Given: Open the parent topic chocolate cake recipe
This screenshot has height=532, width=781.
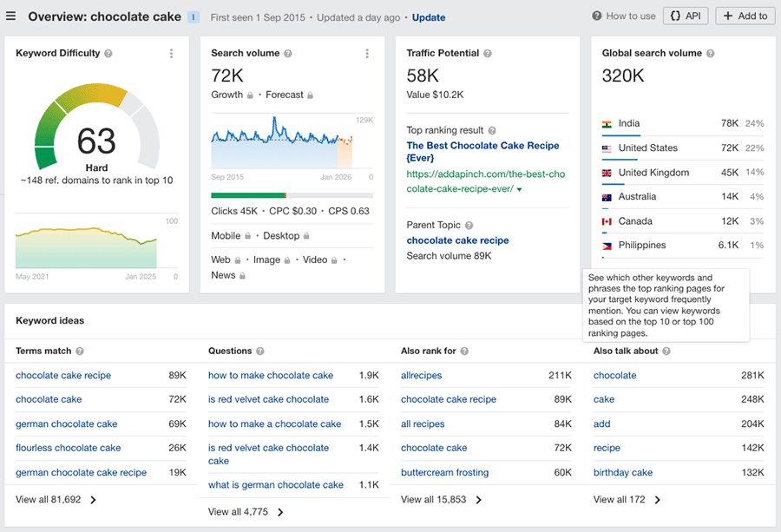Looking at the screenshot, I should (x=457, y=240).
